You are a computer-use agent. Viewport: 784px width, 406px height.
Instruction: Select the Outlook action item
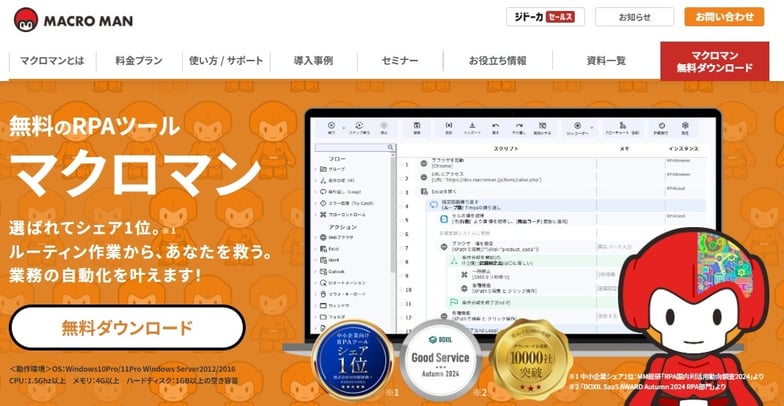tap(331, 272)
